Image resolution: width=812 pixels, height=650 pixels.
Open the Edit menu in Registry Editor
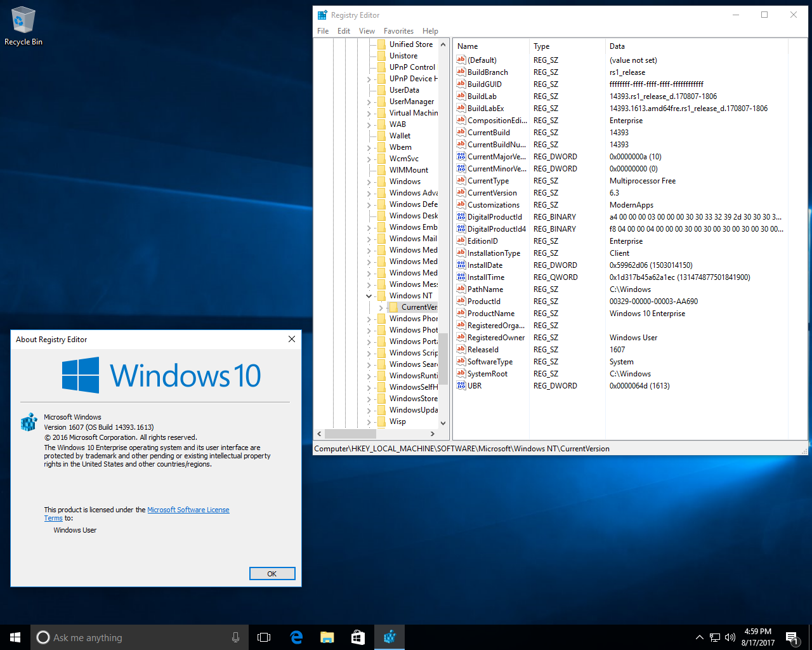pos(344,30)
